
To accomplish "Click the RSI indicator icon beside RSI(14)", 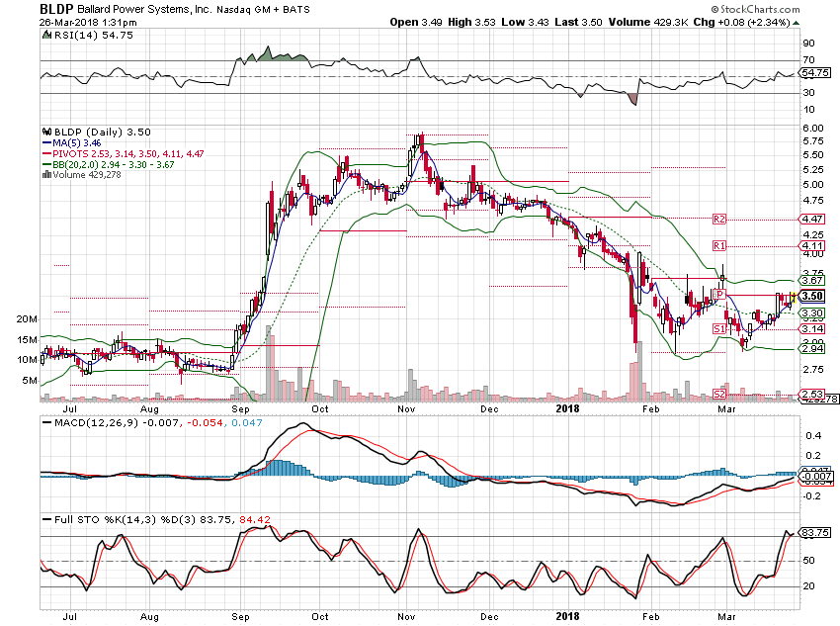I will (x=47, y=35).
